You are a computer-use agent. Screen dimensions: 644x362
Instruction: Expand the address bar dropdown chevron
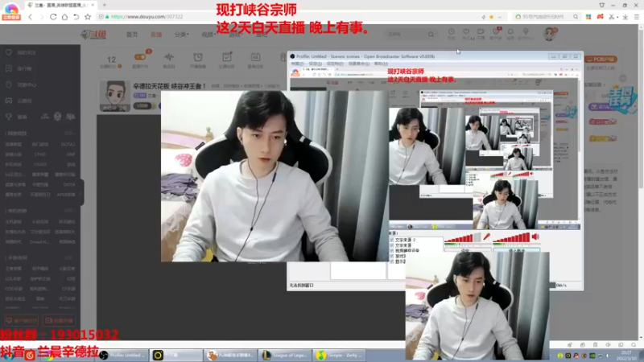click(500, 17)
